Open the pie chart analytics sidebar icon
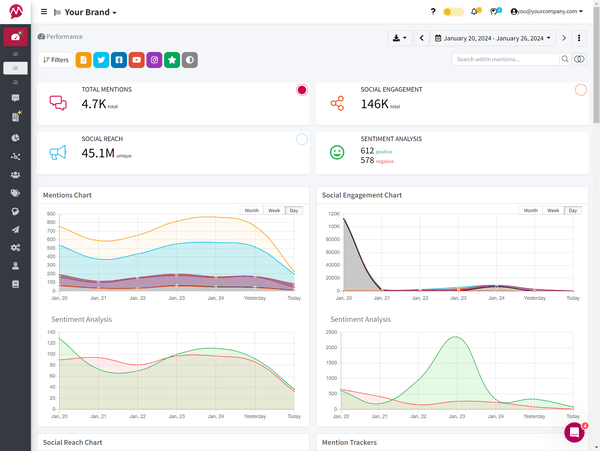This screenshot has height=451, width=600. 15,138
